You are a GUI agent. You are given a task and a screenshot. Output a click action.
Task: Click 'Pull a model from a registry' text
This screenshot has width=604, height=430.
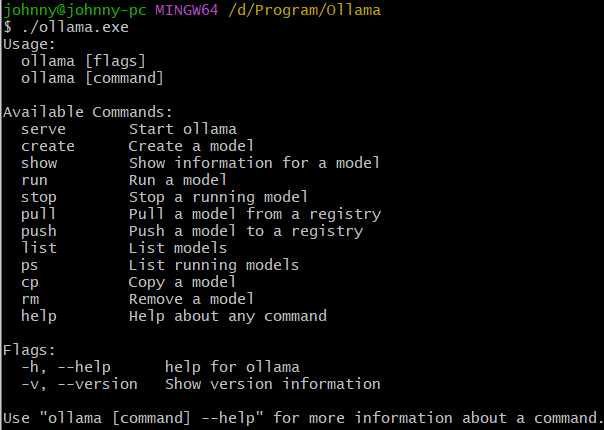[x=255, y=214]
